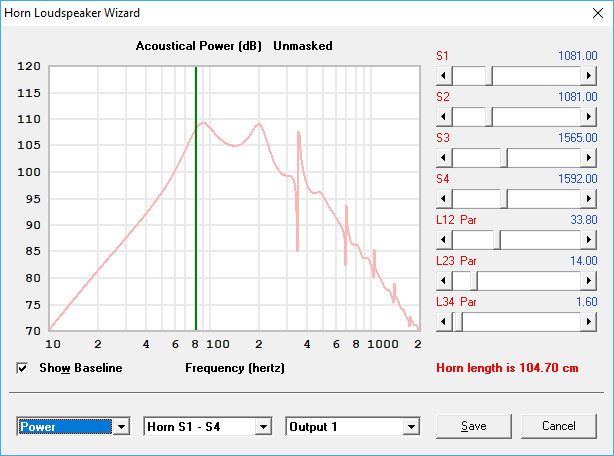
Task: Click the S3 slider right arrow
Action: coord(589,158)
